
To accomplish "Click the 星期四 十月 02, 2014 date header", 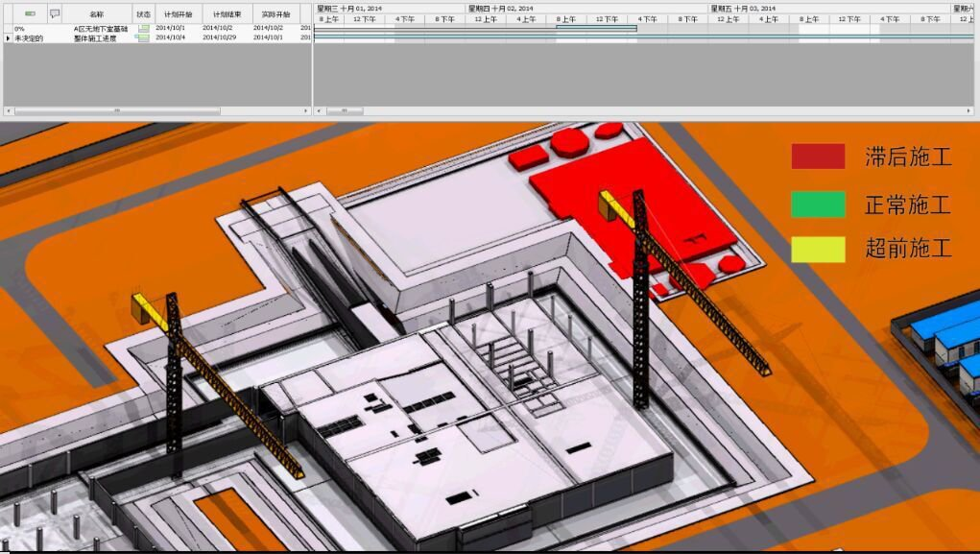I will [501, 9].
